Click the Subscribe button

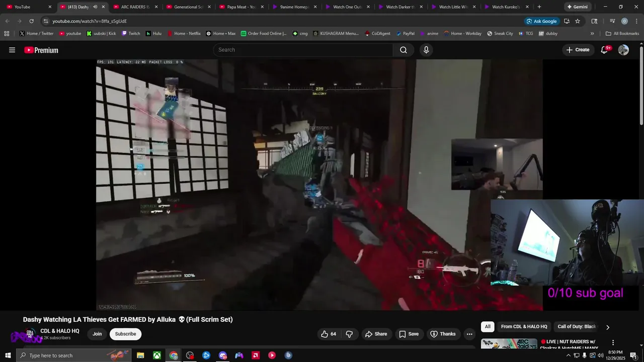coord(125,334)
